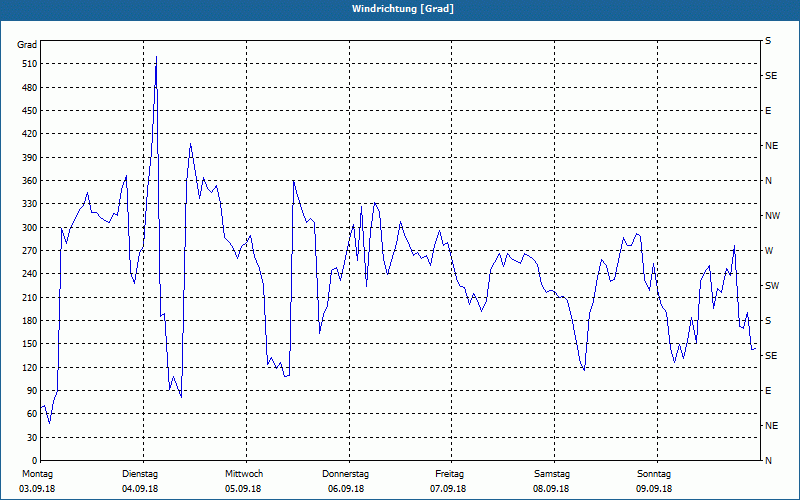This screenshot has height=500, width=800.
Task: Click the '09.09.18' date label
Action: click(654, 489)
